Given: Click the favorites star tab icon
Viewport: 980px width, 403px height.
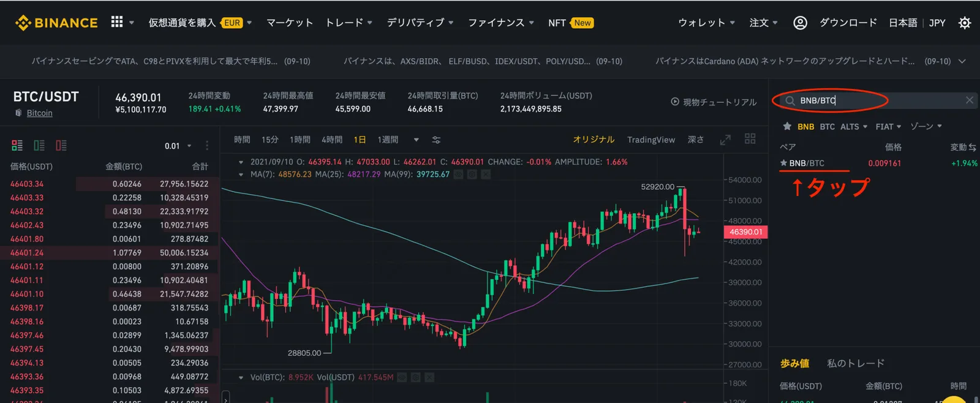Looking at the screenshot, I should pyautogui.click(x=787, y=126).
